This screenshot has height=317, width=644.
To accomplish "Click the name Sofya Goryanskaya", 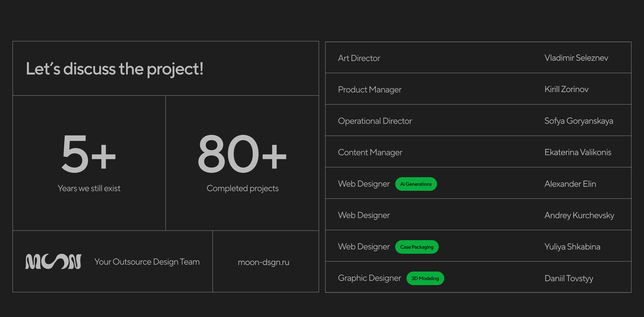I will [x=579, y=121].
